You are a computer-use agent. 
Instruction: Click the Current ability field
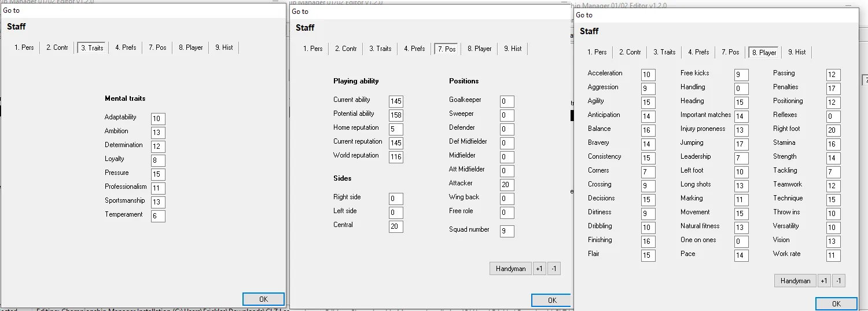396,101
